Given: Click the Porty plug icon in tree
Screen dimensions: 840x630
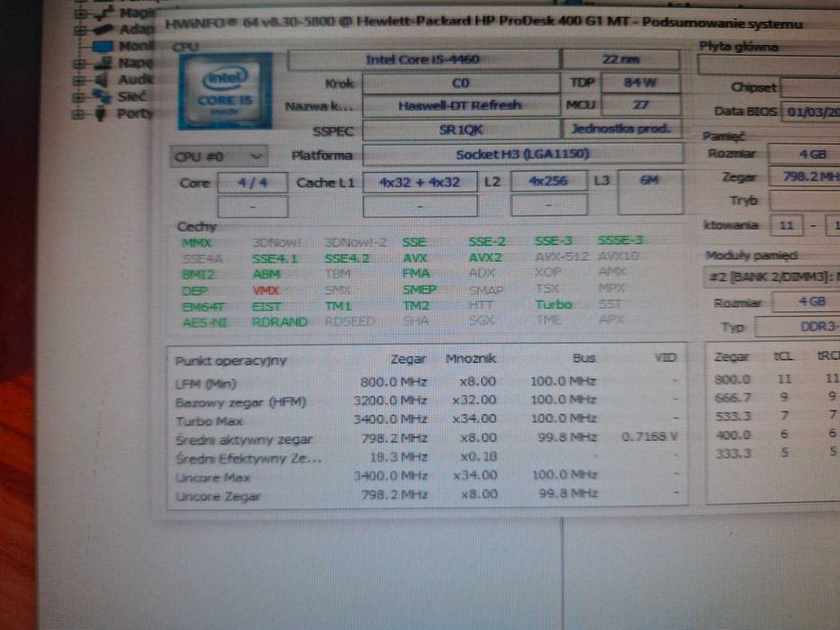Looking at the screenshot, I should [x=100, y=113].
